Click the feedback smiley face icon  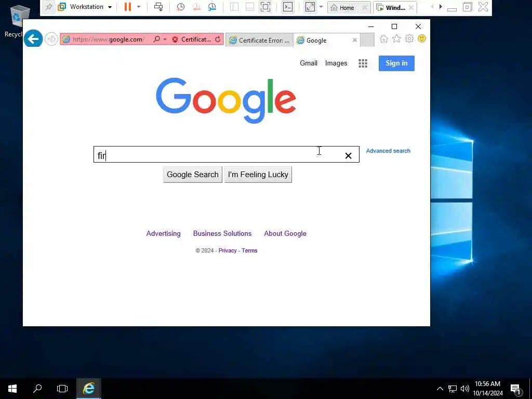tap(422, 38)
